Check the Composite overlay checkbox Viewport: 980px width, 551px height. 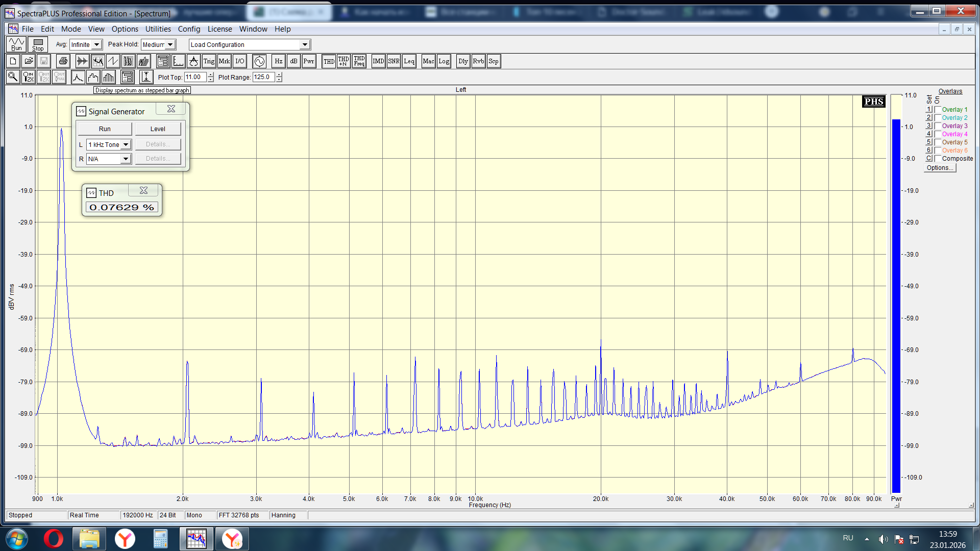[x=938, y=159]
